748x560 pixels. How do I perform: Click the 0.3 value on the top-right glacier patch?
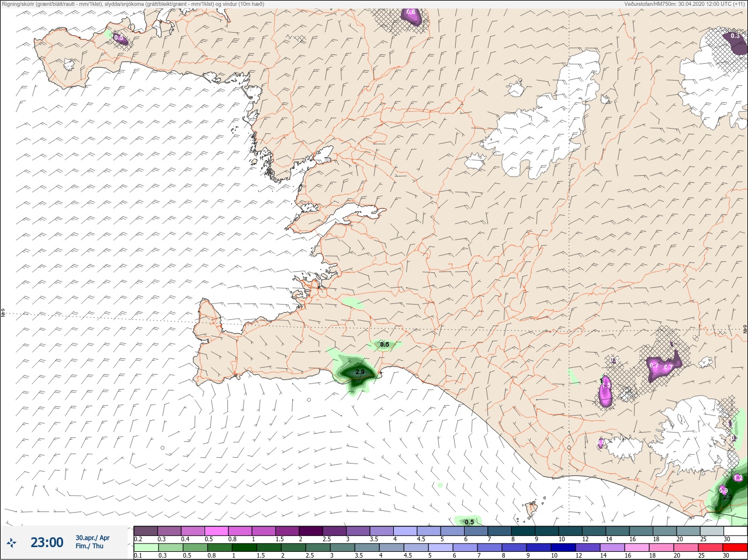[x=735, y=36]
